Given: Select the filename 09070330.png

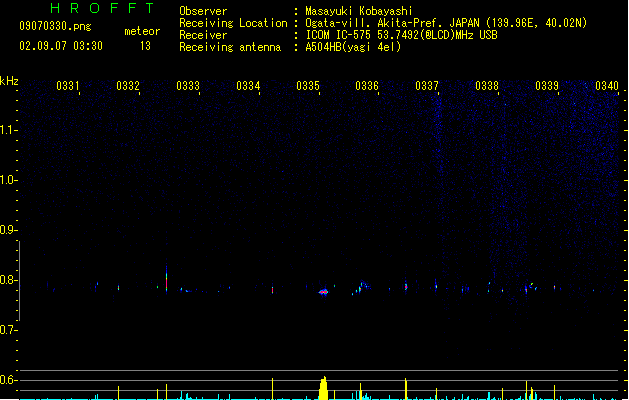Looking at the screenshot, I should click(x=55, y=26).
